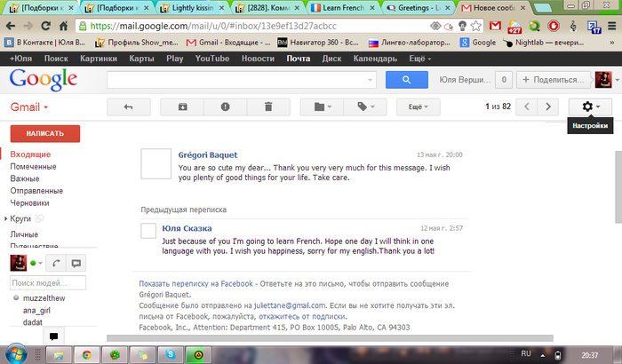Open the Ещё actions dropdown in toolbar

tap(419, 107)
